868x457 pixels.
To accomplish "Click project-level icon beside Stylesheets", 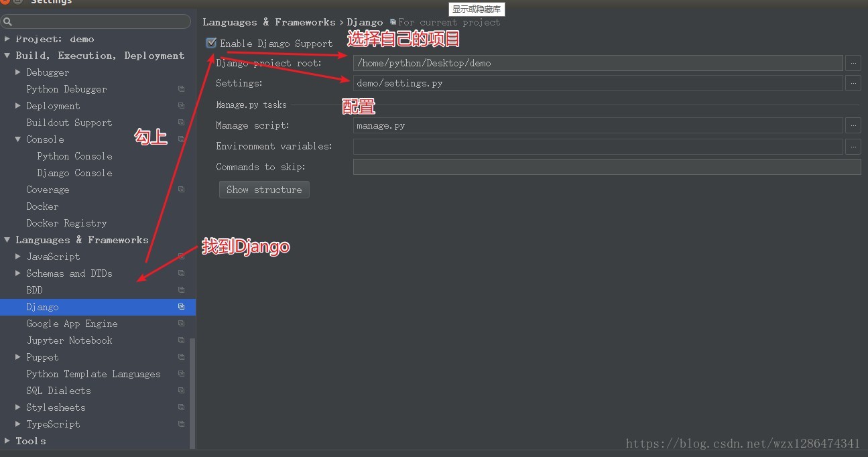I will coord(181,407).
